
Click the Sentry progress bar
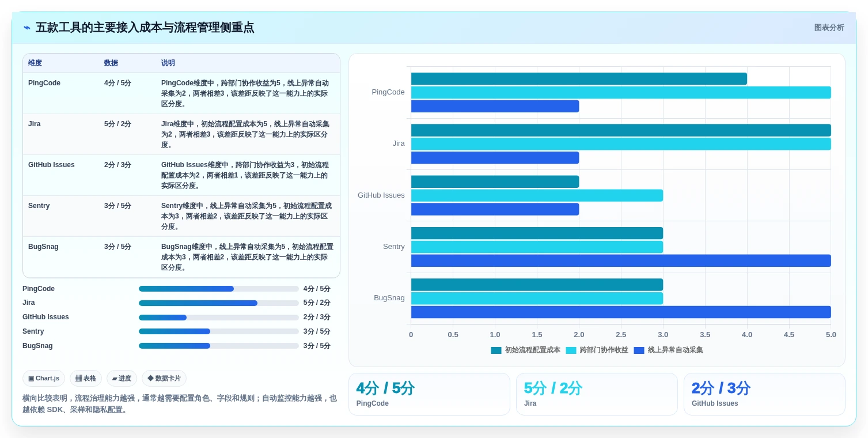[x=219, y=331]
